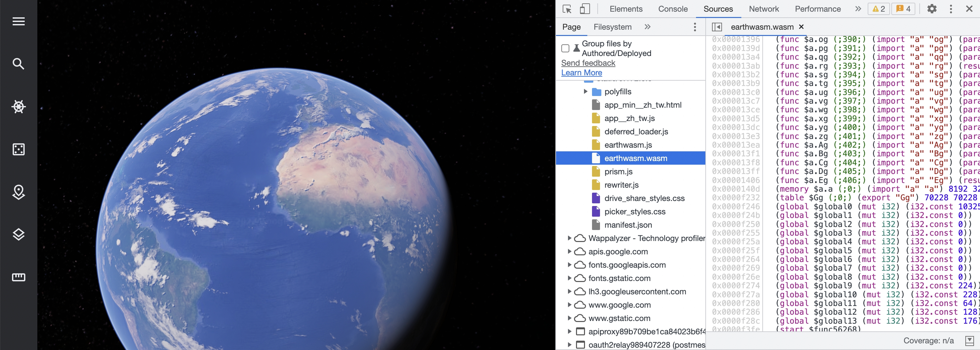Click the experiment flask icon beside Group files
This screenshot has width=980, height=350.
pos(576,47)
